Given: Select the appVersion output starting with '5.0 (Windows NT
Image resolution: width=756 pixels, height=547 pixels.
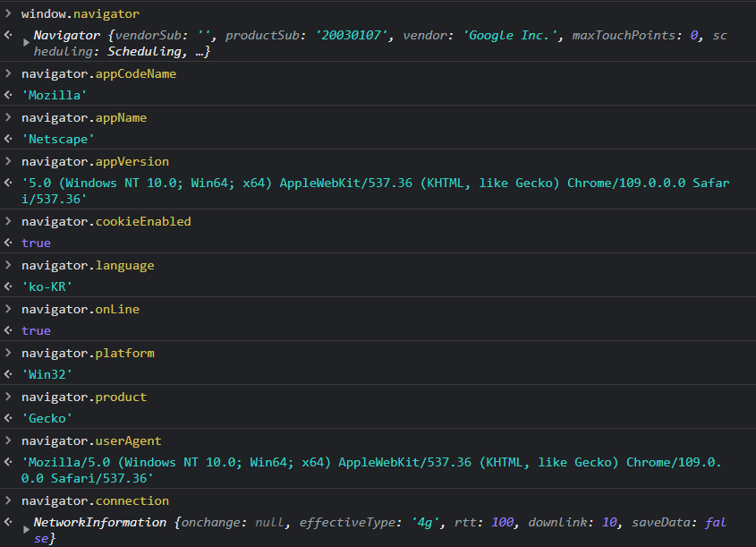Looking at the screenshot, I should click(375, 191).
